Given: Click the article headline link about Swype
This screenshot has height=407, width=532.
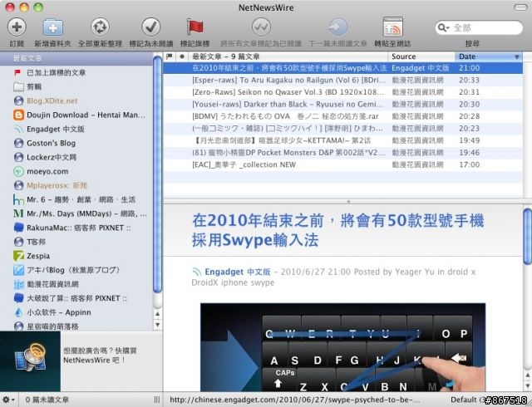Looking at the screenshot, I should point(337,231).
